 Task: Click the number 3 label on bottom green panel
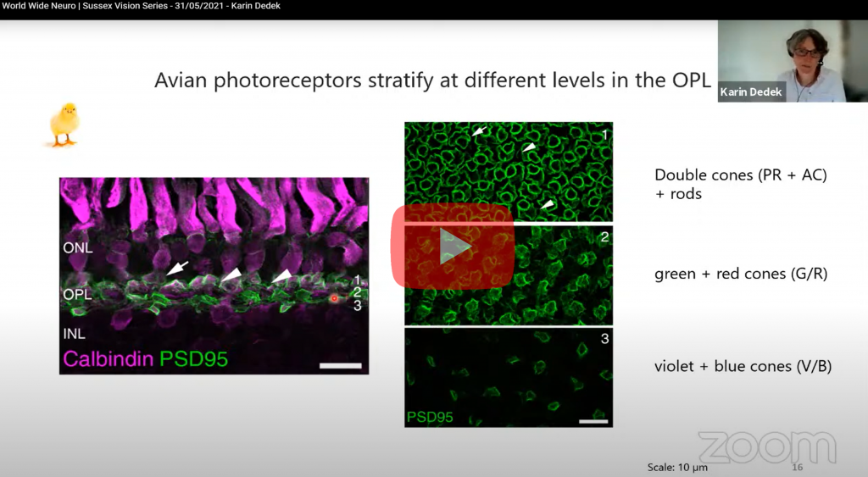point(603,340)
